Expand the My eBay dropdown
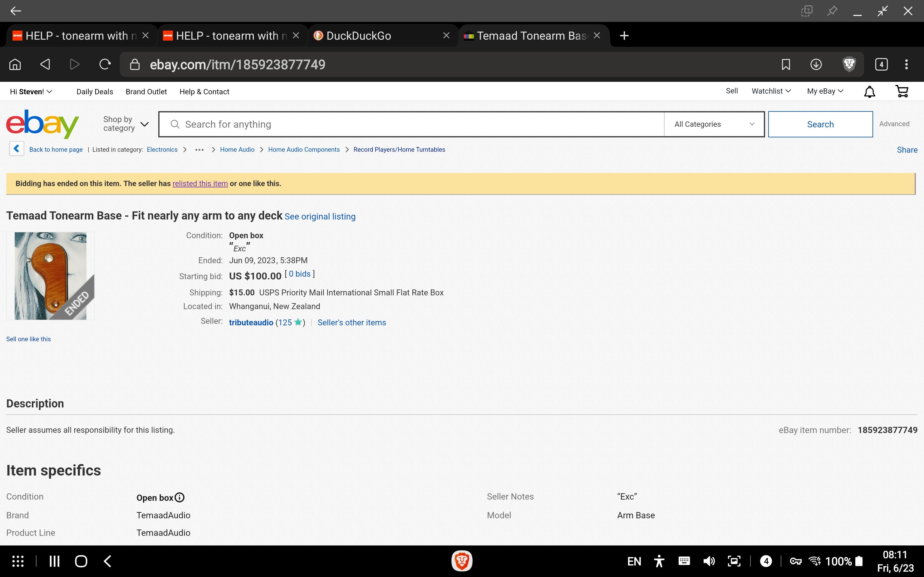 pos(825,91)
